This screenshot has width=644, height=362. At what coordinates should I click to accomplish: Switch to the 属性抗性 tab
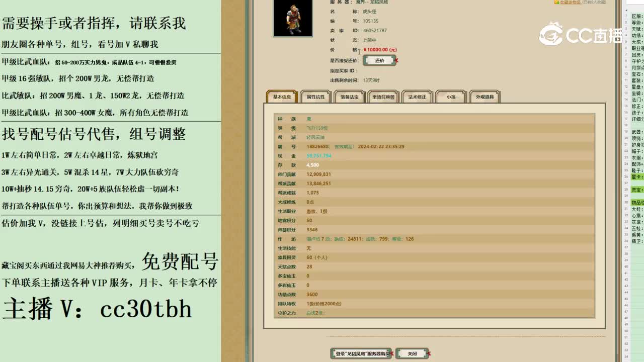click(x=315, y=97)
